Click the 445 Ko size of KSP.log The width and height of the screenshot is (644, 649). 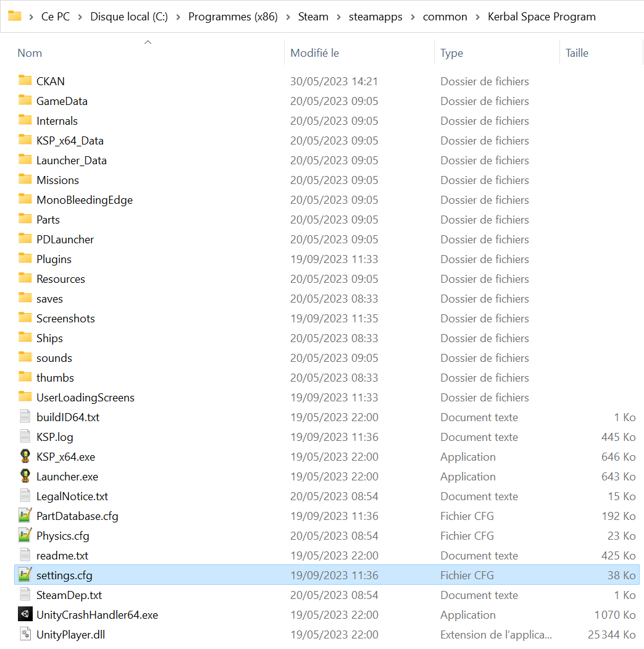(618, 437)
